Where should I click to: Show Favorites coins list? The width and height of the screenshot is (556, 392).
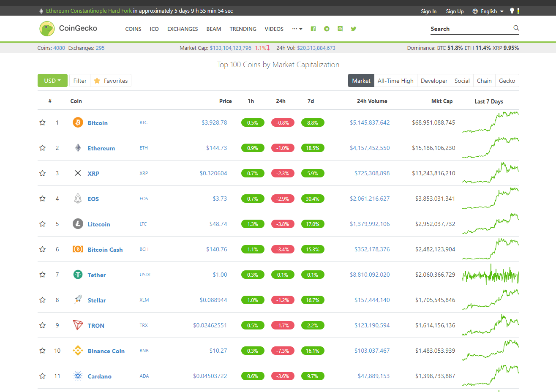[x=111, y=81]
